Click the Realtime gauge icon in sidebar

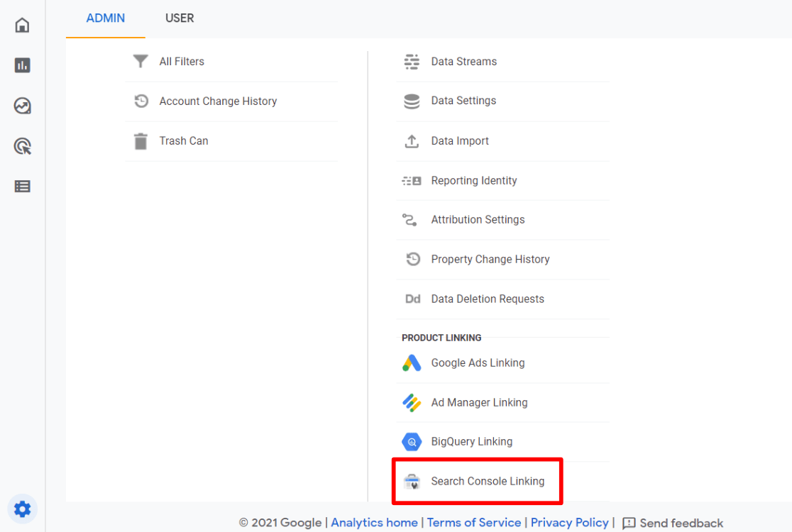[22, 145]
